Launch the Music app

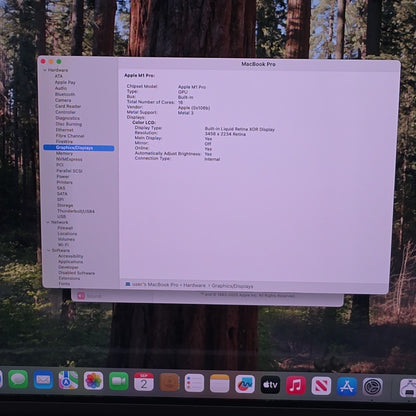296,385
